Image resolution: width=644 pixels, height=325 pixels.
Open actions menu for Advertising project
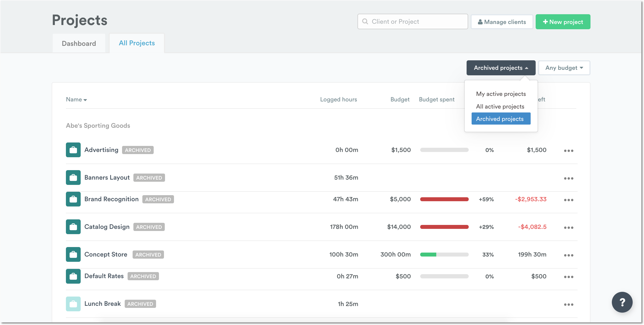coord(569,150)
